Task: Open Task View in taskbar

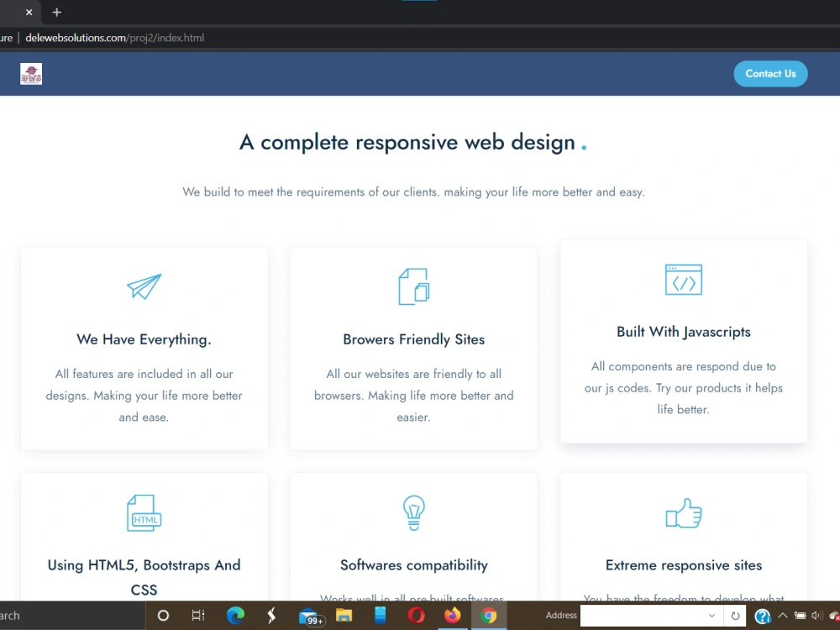Action: pos(198,616)
